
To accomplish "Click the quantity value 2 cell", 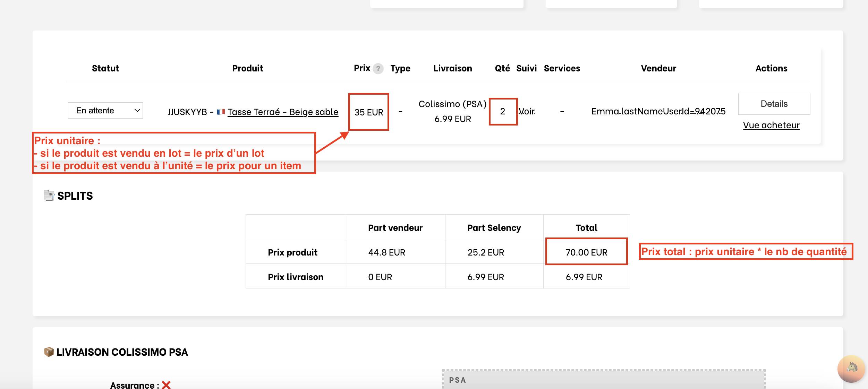I will [502, 111].
